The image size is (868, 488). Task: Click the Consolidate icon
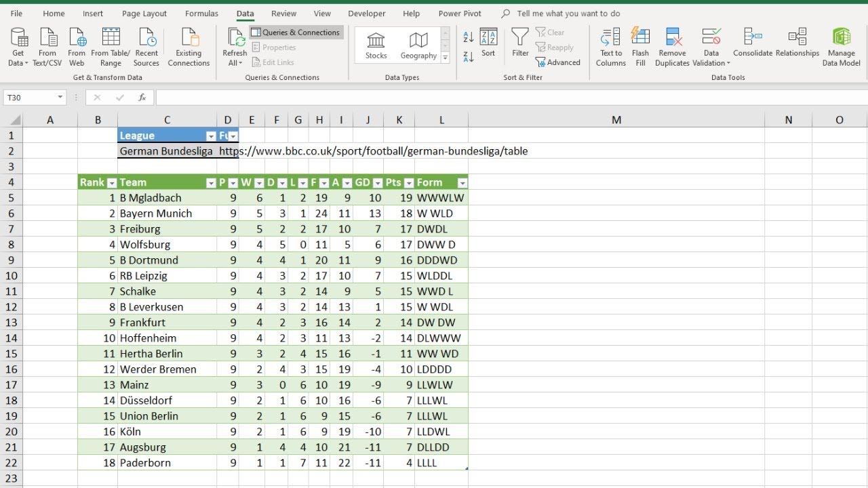(753, 43)
